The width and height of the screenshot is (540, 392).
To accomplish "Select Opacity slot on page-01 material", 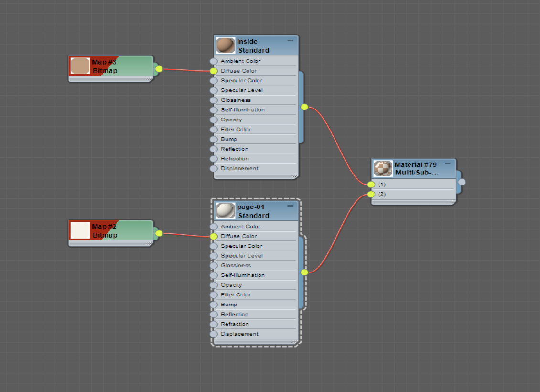I will pyautogui.click(x=255, y=285).
